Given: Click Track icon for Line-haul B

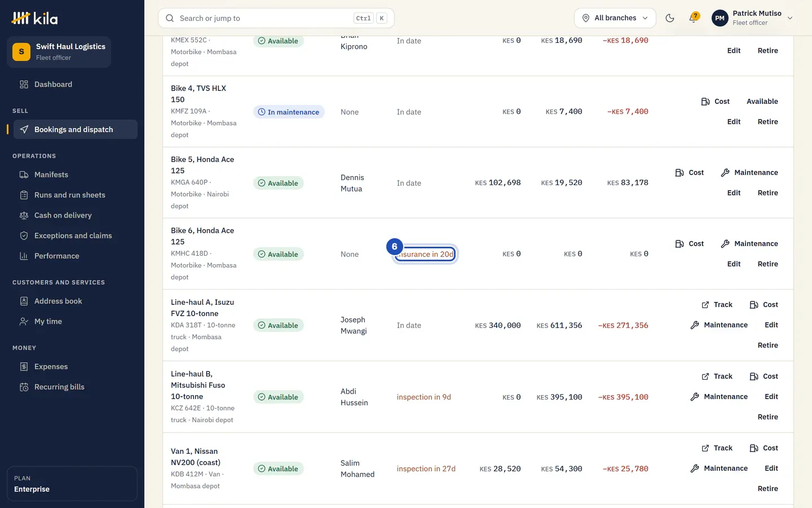Looking at the screenshot, I should tap(705, 376).
